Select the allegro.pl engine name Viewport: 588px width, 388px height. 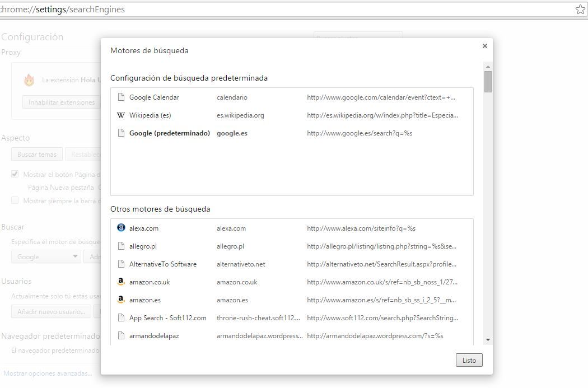pyautogui.click(x=143, y=246)
